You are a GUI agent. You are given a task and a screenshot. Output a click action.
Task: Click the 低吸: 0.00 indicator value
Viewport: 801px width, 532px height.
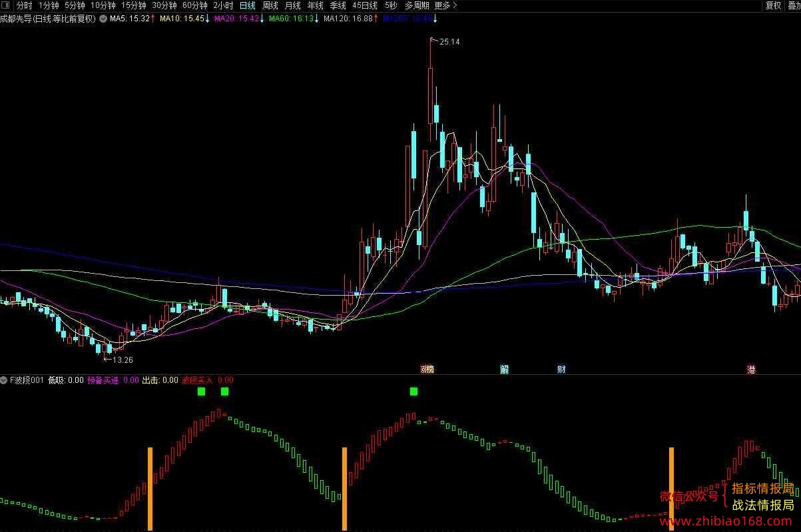click(x=65, y=380)
